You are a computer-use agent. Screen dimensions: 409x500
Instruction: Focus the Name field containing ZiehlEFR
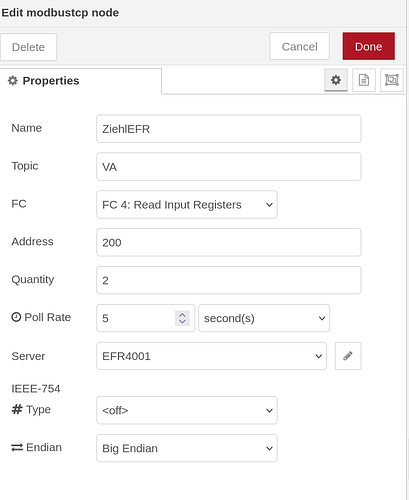coord(229,129)
